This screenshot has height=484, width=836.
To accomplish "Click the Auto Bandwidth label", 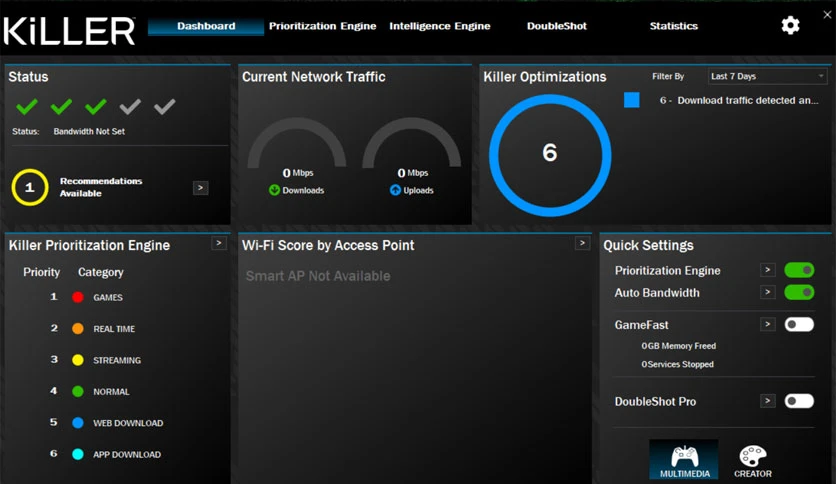I will 657,293.
